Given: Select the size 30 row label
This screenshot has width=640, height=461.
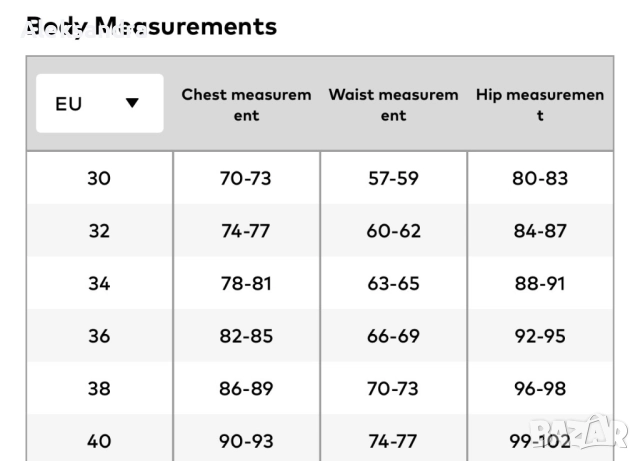Looking at the screenshot, I should pos(99,179).
